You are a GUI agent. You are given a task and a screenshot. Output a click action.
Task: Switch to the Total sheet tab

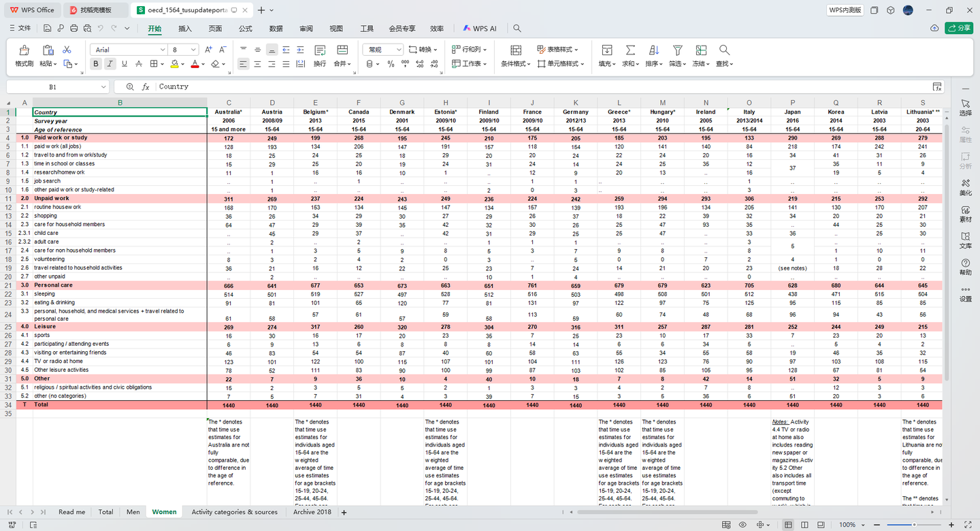pos(105,512)
